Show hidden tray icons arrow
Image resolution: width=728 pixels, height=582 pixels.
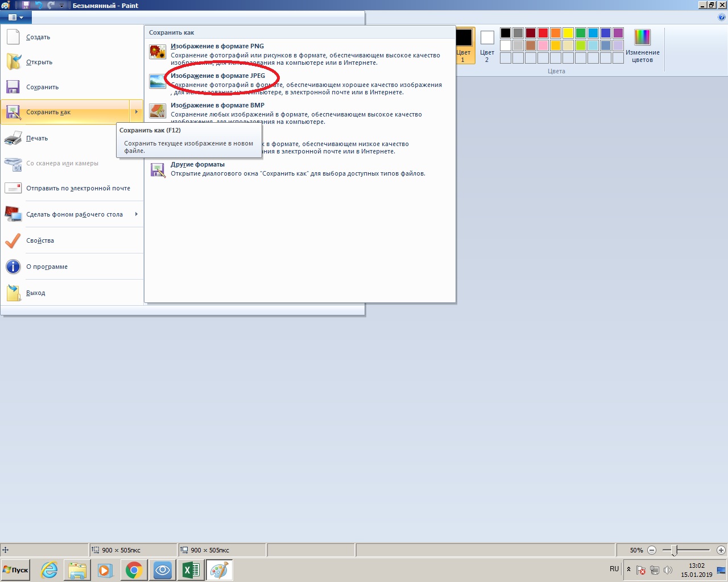tap(628, 569)
